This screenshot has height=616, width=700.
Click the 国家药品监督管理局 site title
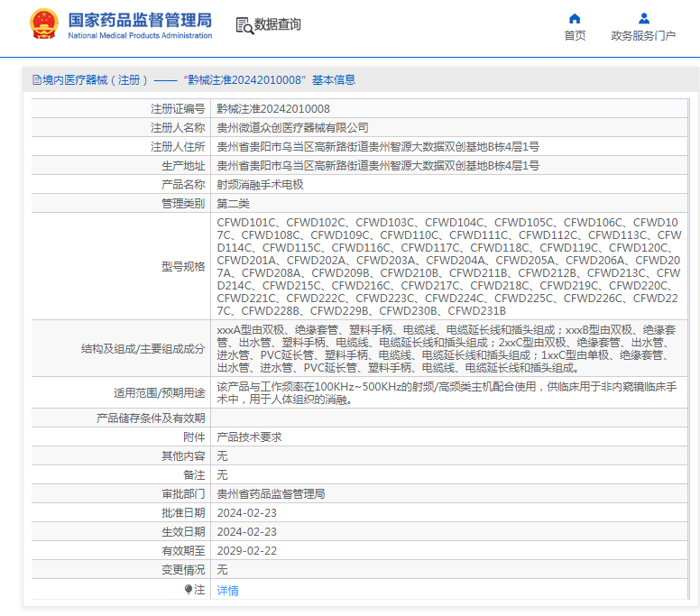[x=140, y=19]
